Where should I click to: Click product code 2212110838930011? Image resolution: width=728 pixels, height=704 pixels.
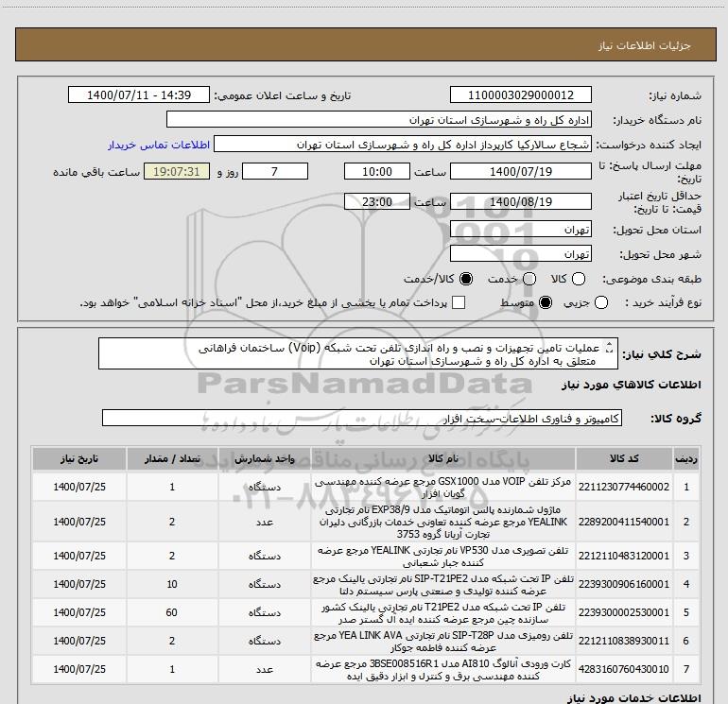624,641
